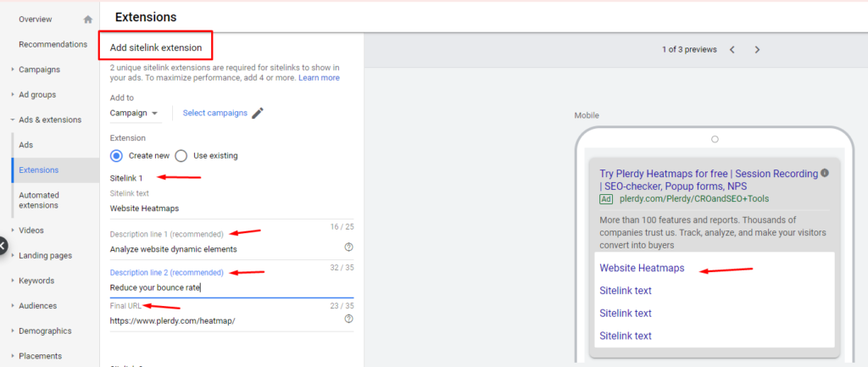Go to the previous ad preview
This screenshot has height=367, width=868.
pos(732,50)
